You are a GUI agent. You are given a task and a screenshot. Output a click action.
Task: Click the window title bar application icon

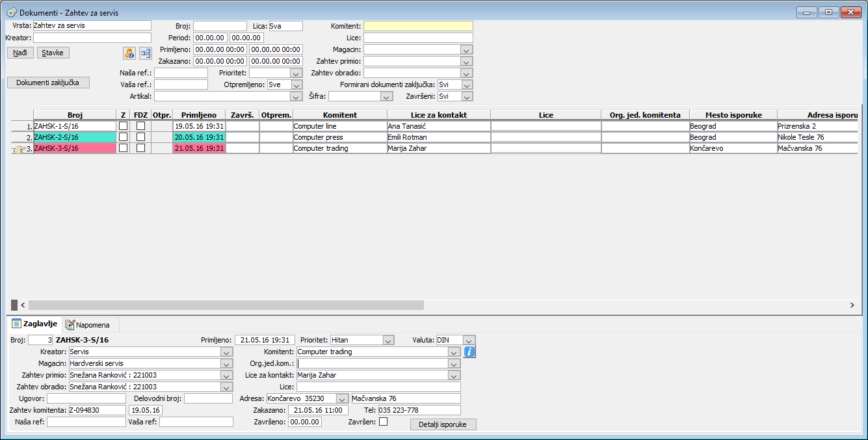tap(11, 12)
